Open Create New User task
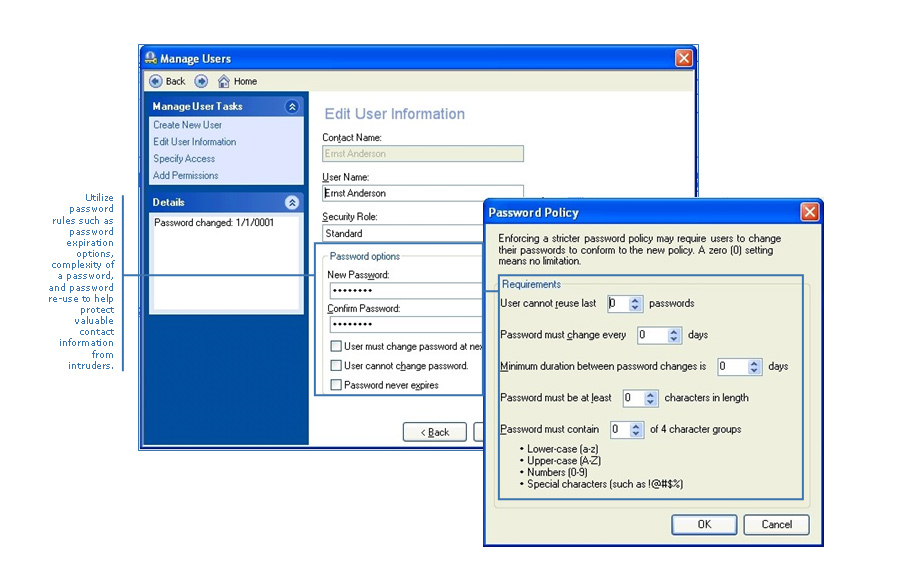The height and width of the screenshot is (584, 910). pos(187,125)
